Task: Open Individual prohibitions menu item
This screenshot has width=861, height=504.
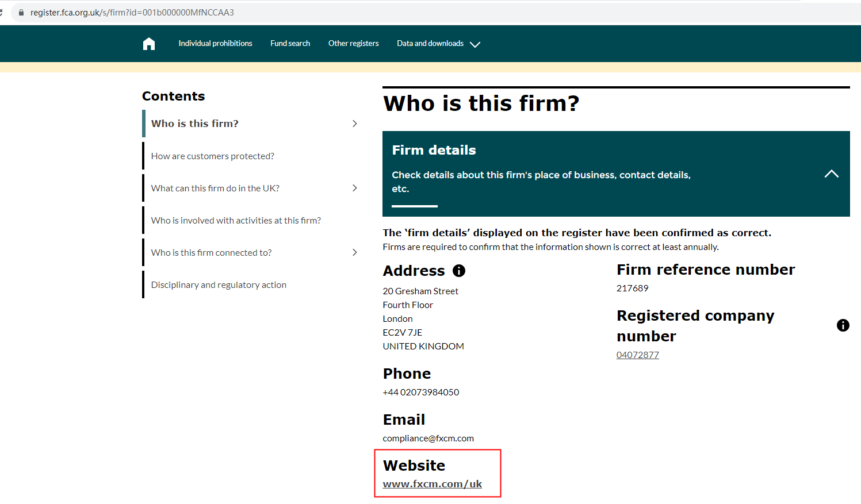Action: pyautogui.click(x=215, y=44)
